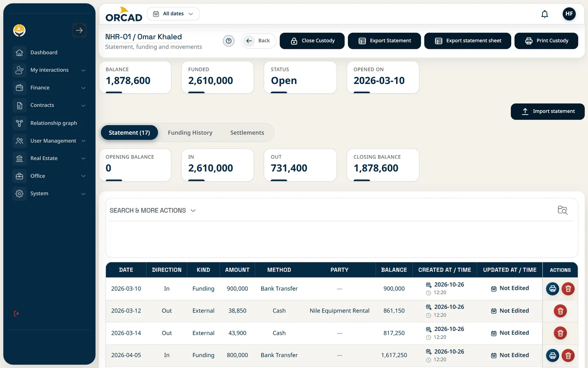Collapse sidebar with arrow button

(79, 30)
